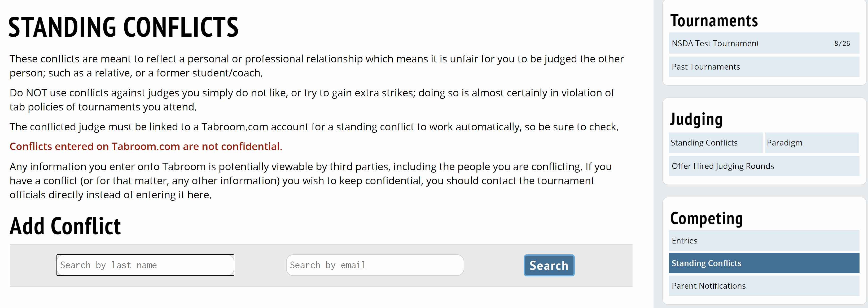Image resolution: width=868 pixels, height=308 pixels.
Task: Open Parent Notifications
Action: click(x=708, y=286)
